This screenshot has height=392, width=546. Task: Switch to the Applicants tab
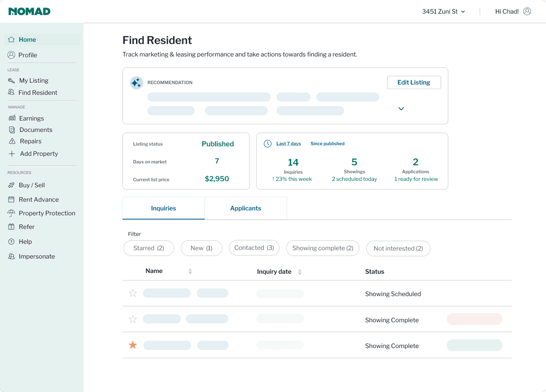point(245,208)
